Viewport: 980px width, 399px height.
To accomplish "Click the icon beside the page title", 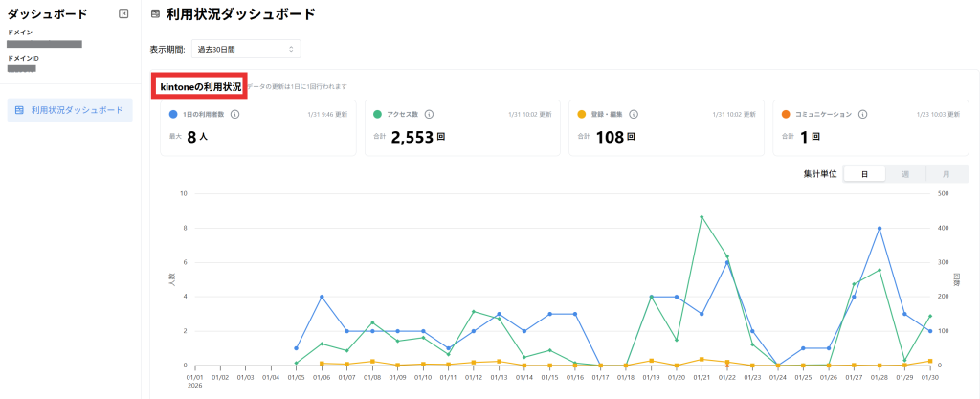I will (156, 14).
